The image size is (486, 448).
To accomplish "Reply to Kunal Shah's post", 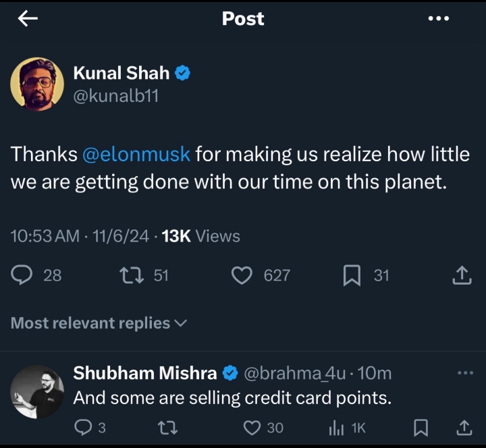I will click(x=22, y=275).
